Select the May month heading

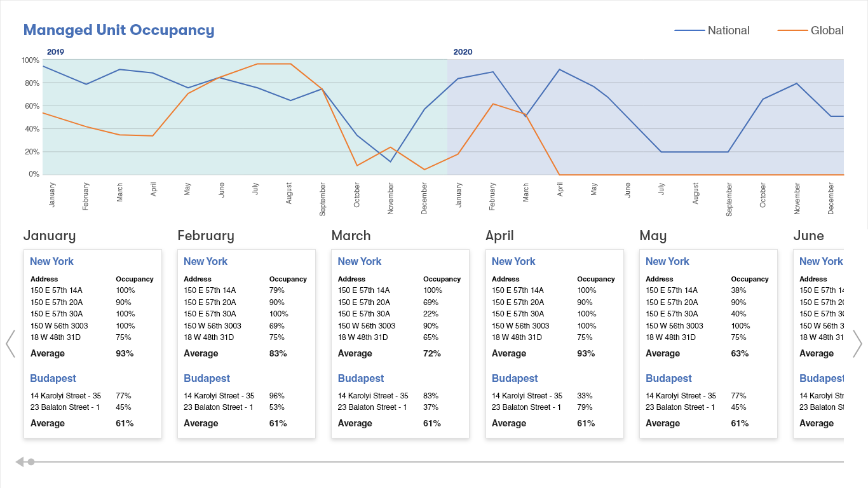pos(653,236)
